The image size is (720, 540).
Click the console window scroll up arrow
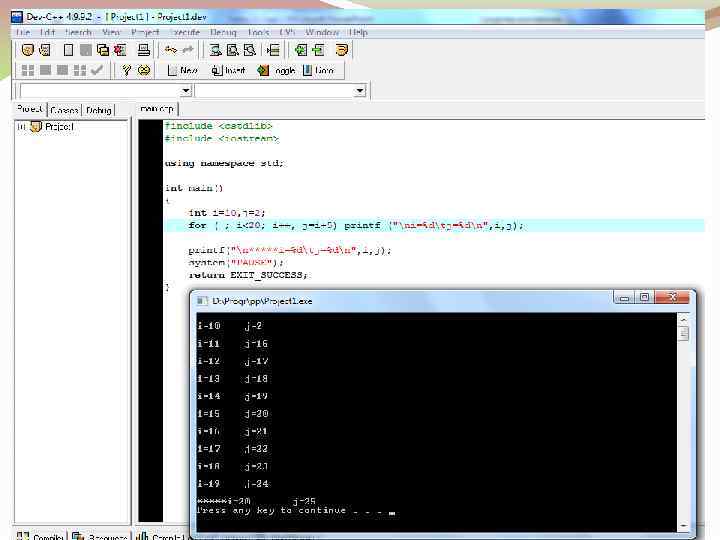pos(685,318)
